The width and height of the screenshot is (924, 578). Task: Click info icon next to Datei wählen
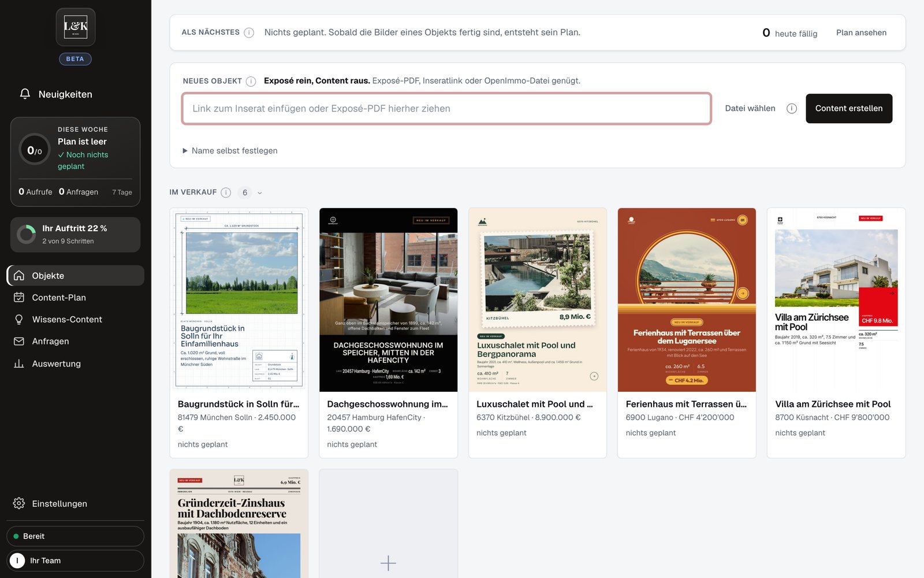point(792,109)
